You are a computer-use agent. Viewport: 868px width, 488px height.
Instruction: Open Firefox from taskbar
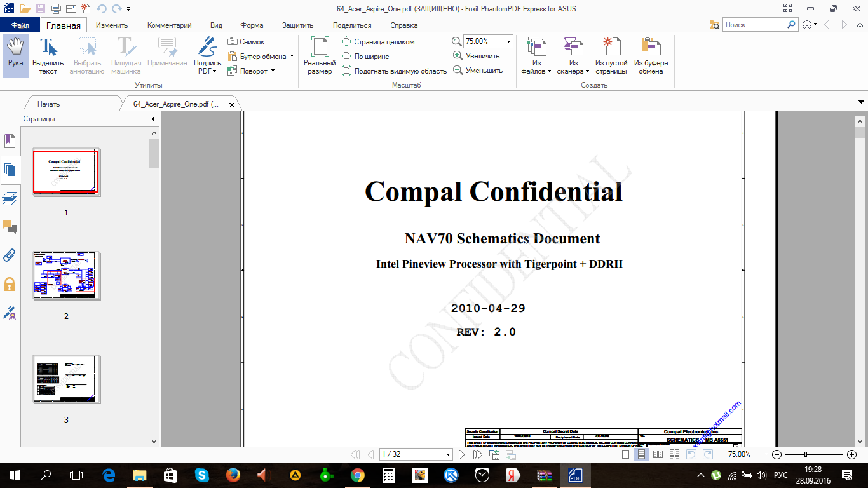click(x=233, y=475)
